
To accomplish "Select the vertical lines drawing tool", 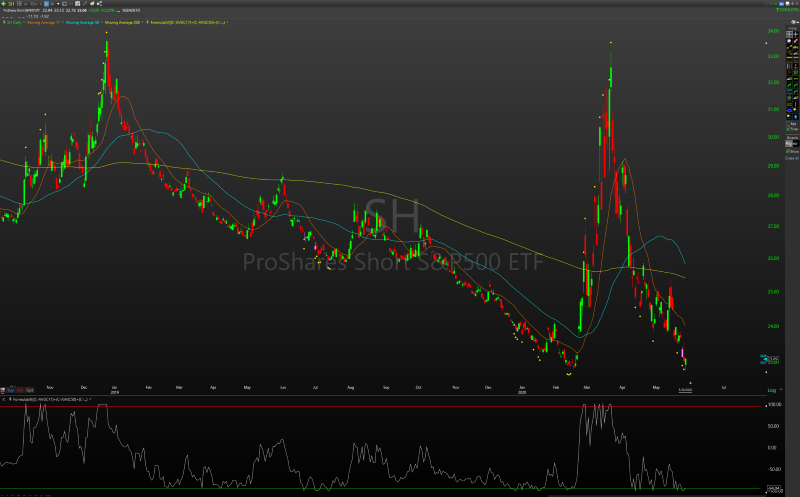I will [789, 66].
